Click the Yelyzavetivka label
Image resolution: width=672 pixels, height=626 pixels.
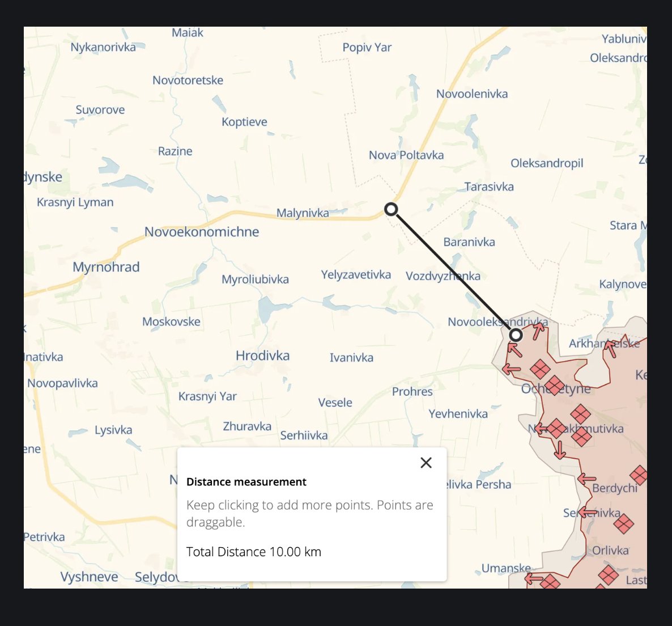pos(356,274)
